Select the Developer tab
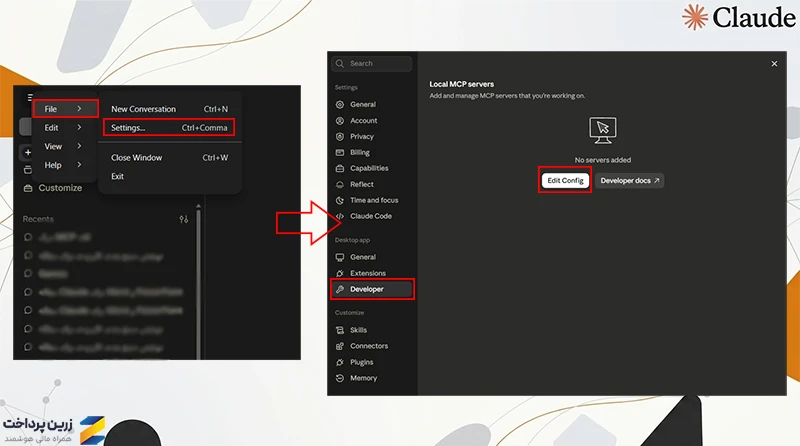 [372, 289]
